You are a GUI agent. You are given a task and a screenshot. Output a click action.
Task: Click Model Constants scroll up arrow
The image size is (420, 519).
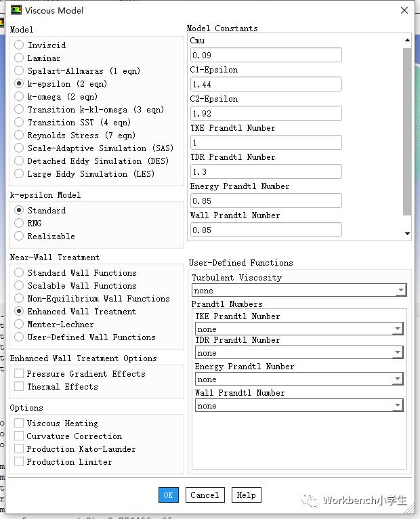407,40
